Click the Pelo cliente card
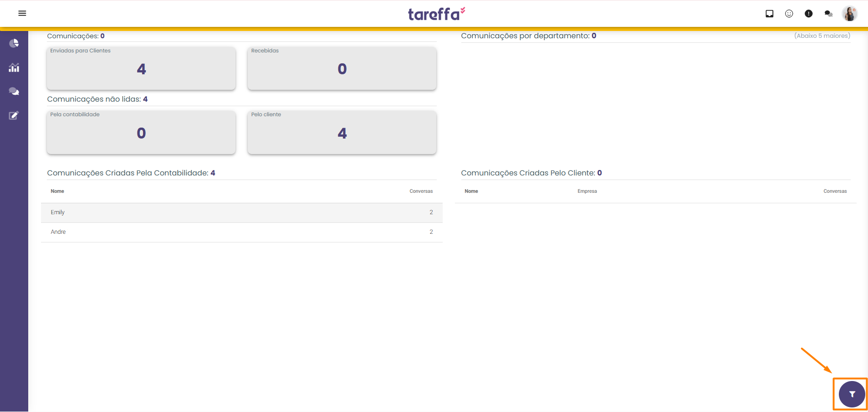This screenshot has width=868, height=412. coord(342,132)
